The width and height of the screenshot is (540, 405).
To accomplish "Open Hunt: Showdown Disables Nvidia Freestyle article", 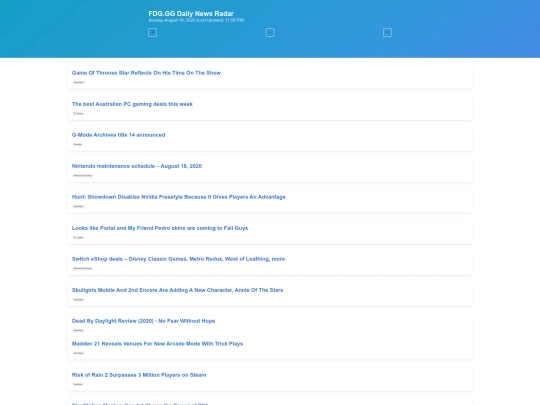I will tap(178, 197).
